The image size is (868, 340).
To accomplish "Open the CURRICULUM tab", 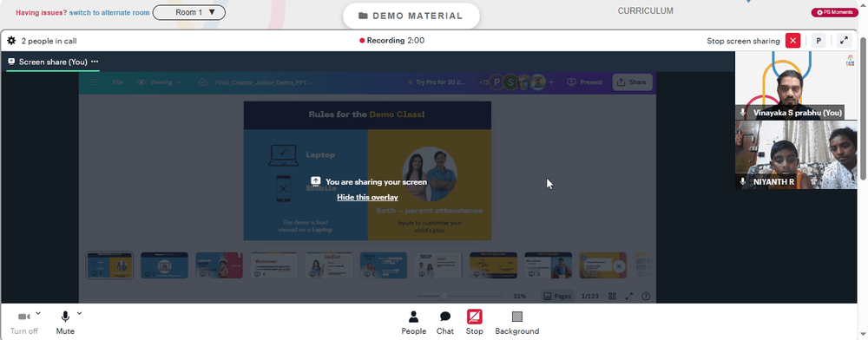I will (x=646, y=10).
